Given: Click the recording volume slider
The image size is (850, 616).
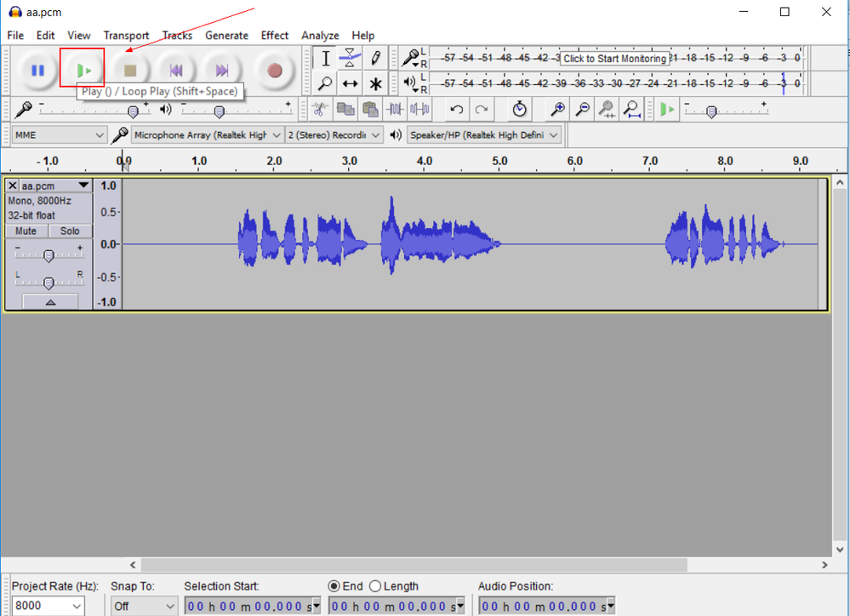Looking at the screenshot, I should [94, 111].
